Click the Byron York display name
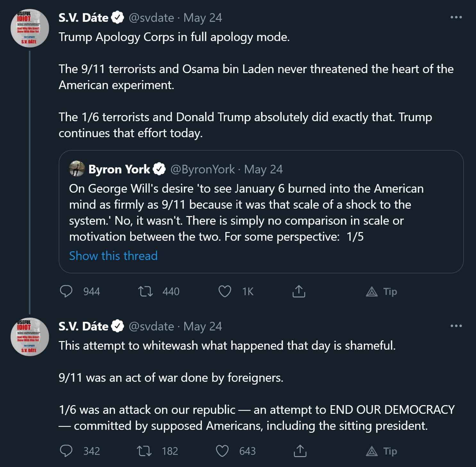The height and width of the screenshot is (467, 476). (119, 169)
